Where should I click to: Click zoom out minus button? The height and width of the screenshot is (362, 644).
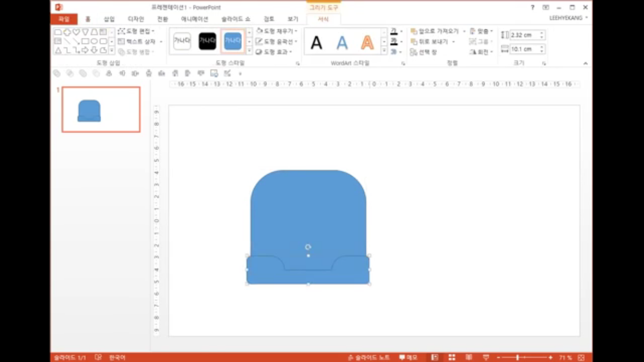coord(499,357)
